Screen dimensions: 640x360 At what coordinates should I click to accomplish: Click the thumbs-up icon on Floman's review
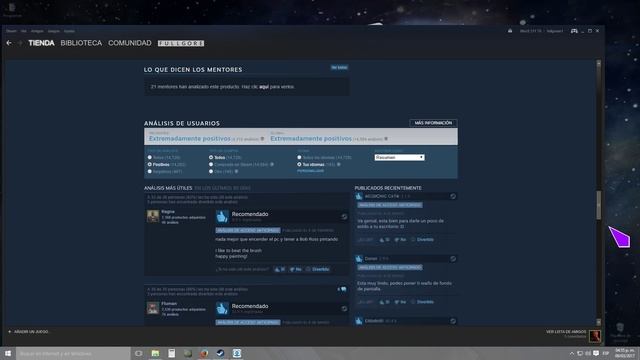(x=222, y=309)
